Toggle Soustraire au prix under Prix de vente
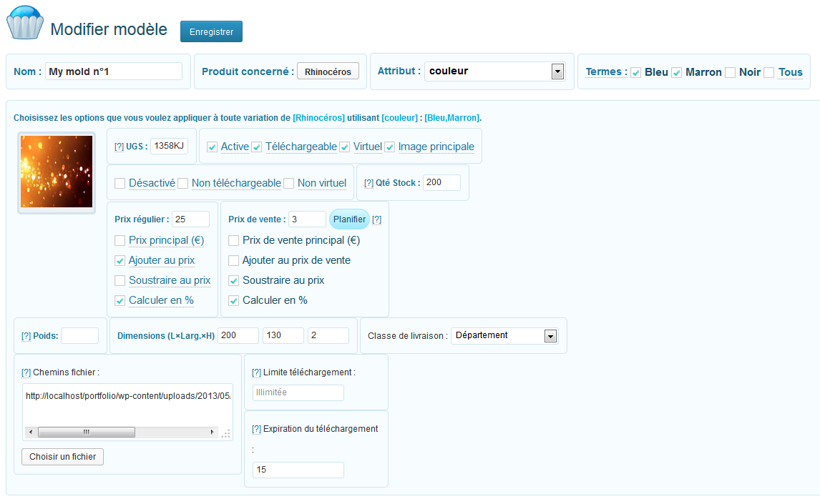Screen dimensions: 820x504 click(x=234, y=280)
